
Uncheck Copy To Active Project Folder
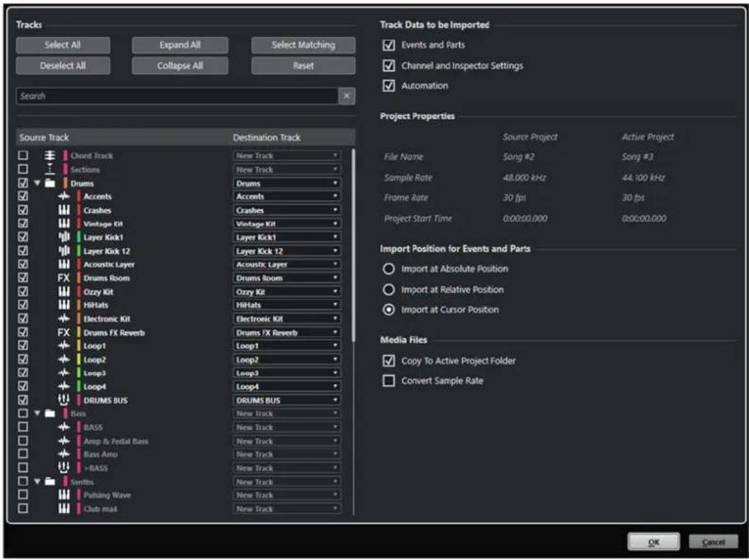click(x=389, y=360)
